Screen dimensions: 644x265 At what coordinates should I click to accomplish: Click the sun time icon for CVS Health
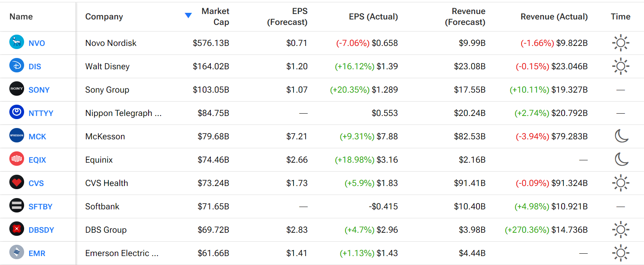[x=621, y=183]
